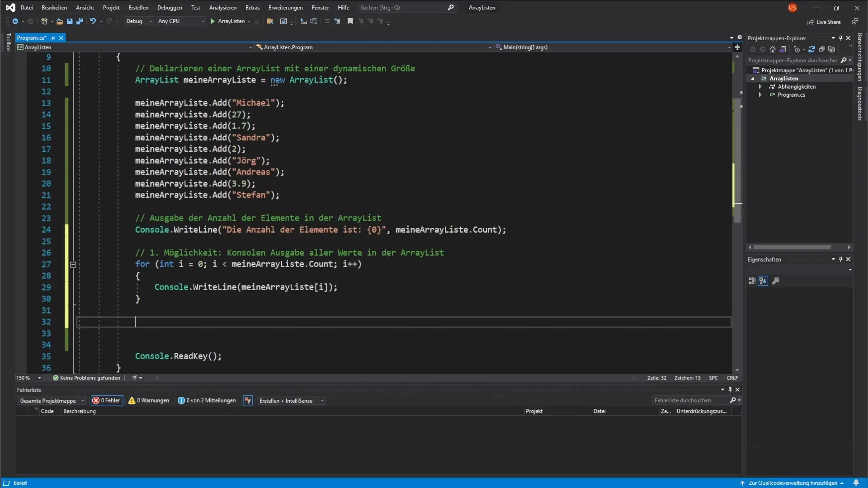Expand the Abhängigkeiten node
Viewport: 868px width, 488px height.
pos(760,87)
